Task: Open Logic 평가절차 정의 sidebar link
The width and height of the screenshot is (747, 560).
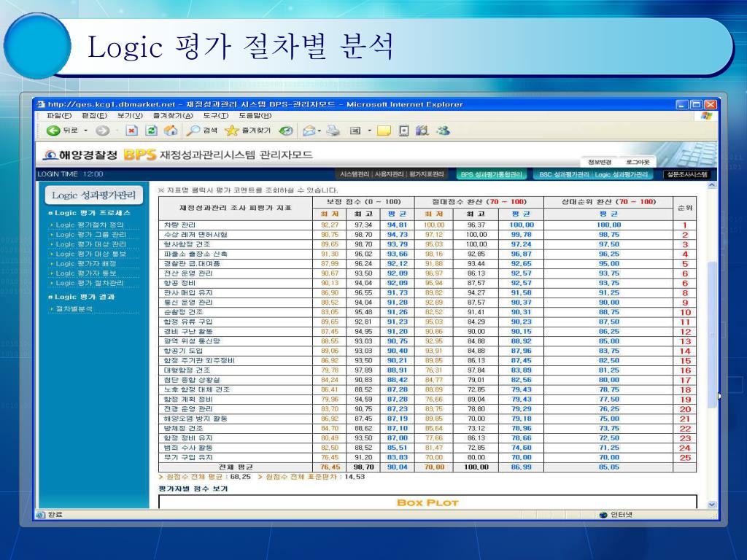Action: (x=90, y=225)
